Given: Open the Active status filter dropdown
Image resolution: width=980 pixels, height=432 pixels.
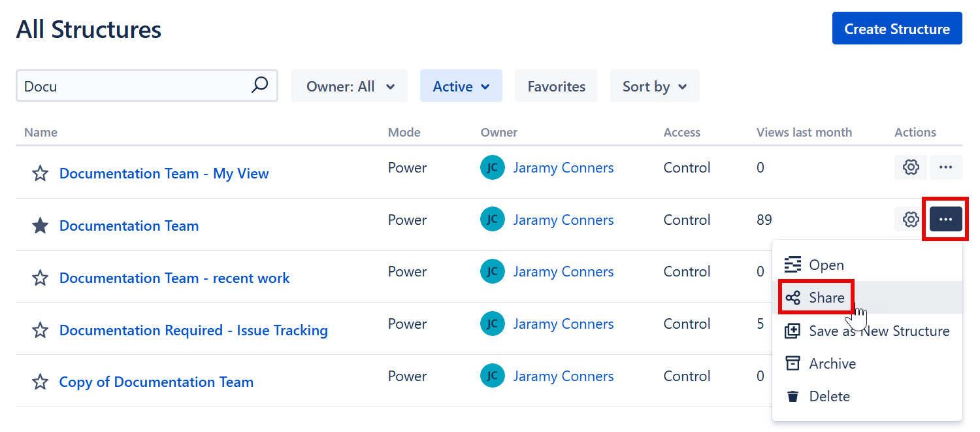Looking at the screenshot, I should pyautogui.click(x=461, y=86).
